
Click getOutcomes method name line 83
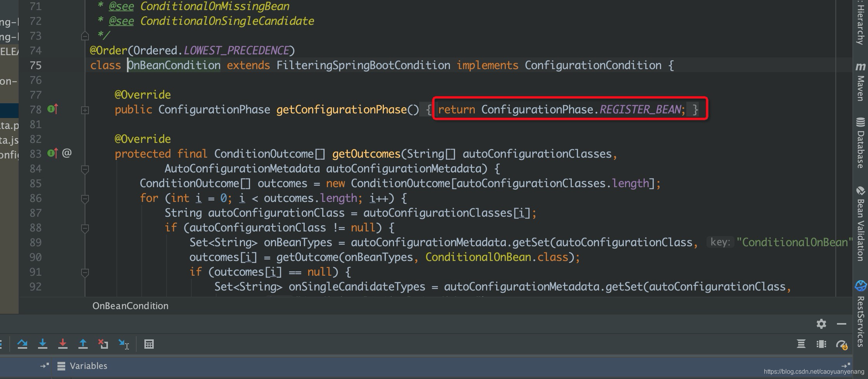click(x=366, y=154)
